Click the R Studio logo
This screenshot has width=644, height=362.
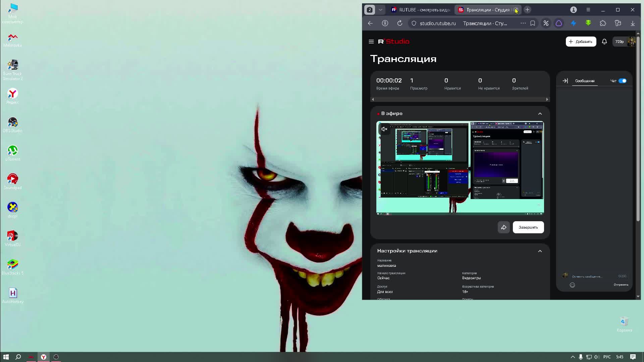[x=394, y=42]
